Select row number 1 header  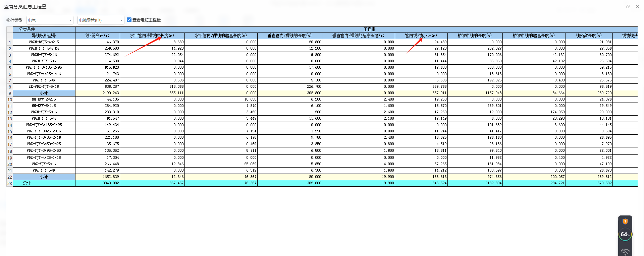pos(10,42)
